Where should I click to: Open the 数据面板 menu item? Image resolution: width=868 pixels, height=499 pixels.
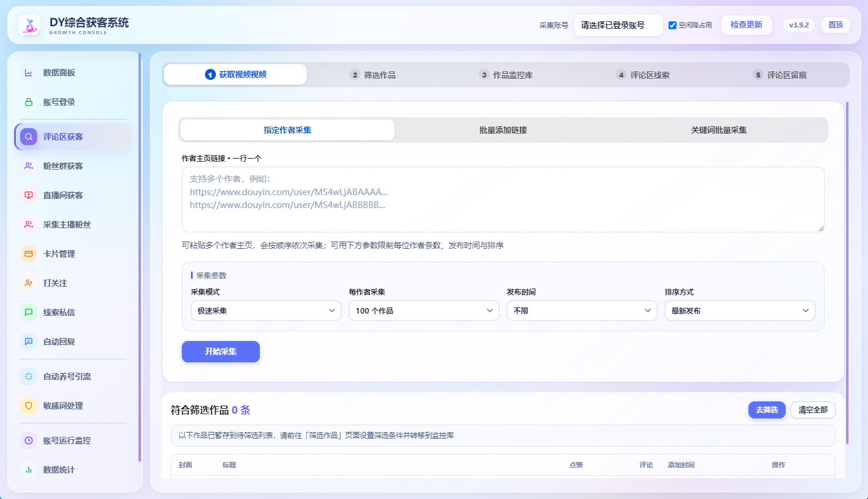73,73
